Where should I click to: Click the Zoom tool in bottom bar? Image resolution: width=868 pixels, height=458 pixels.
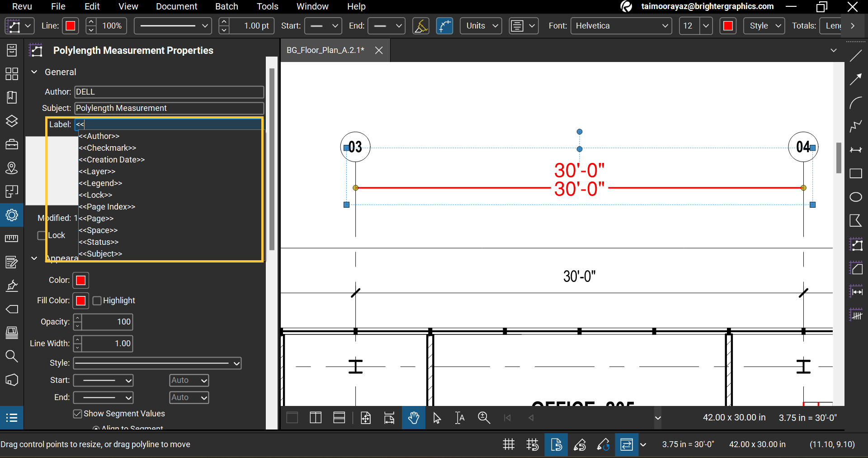click(x=484, y=418)
